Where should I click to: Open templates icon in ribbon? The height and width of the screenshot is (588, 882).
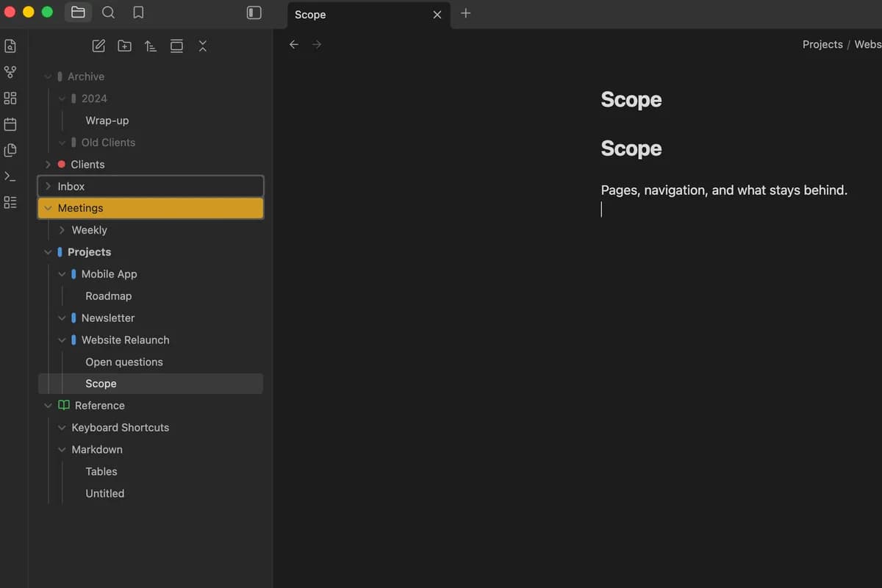(x=10, y=151)
